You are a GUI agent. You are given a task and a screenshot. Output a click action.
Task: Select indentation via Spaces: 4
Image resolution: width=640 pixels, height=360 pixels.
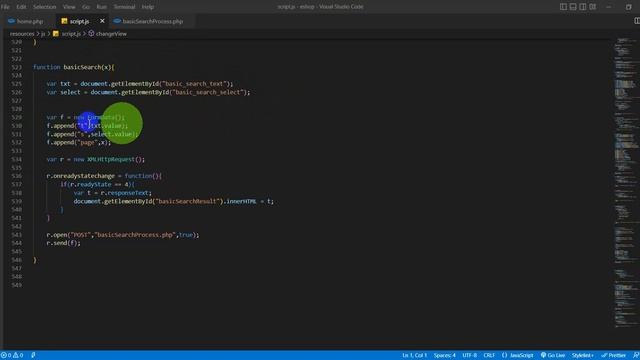pos(444,355)
